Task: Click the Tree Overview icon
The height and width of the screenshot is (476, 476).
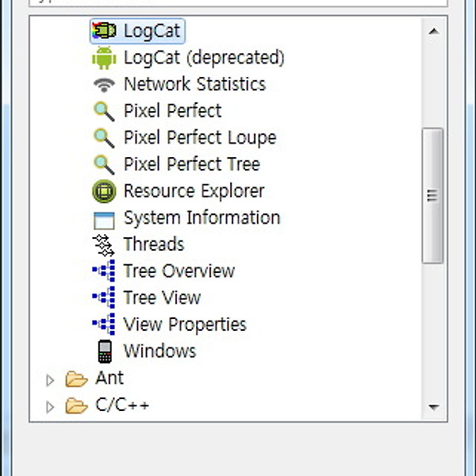Action: pyautogui.click(x=104, y=271)
